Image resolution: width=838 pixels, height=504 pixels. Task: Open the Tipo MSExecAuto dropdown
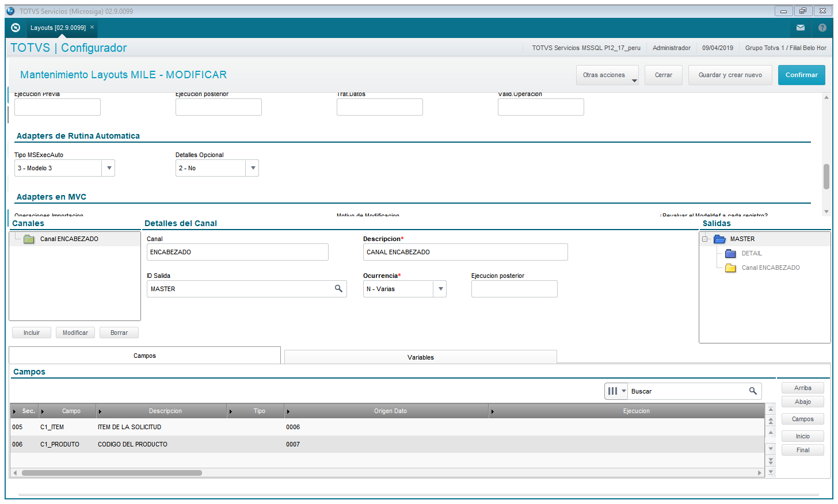click(109, 168)
